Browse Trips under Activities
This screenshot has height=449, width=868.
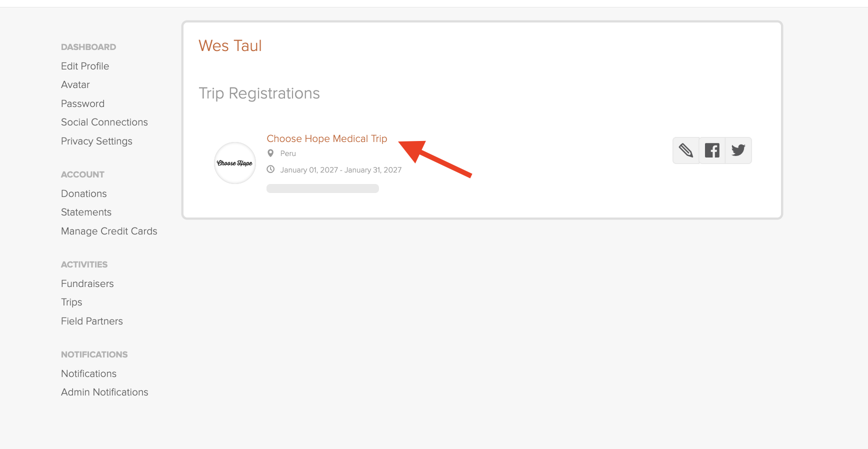71,302
